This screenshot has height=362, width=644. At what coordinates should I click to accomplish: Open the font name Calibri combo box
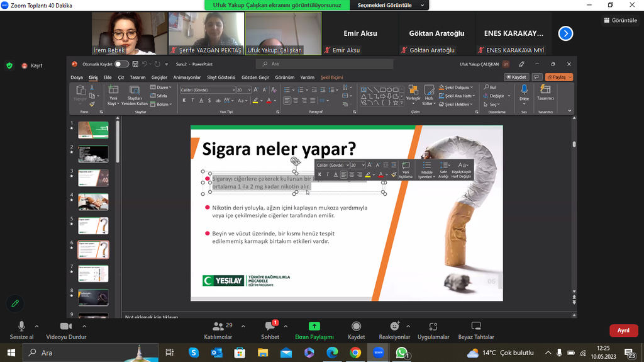[x=208, y=89]
